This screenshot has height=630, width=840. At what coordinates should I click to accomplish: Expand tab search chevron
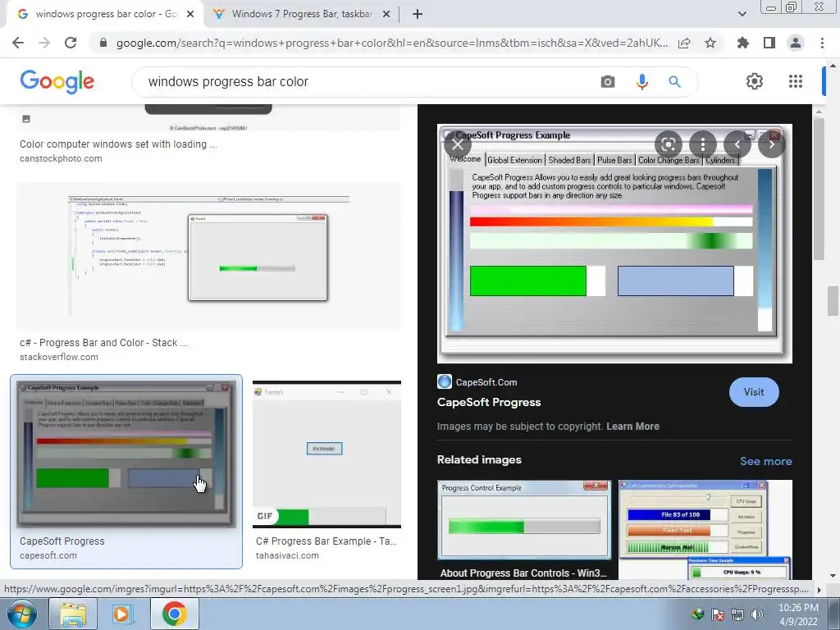tap(742, 14)
